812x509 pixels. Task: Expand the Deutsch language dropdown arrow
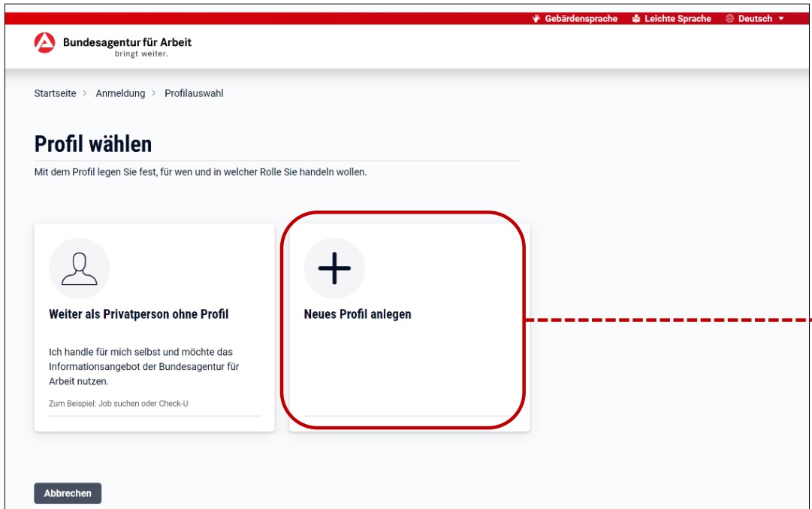click(781, 19)
